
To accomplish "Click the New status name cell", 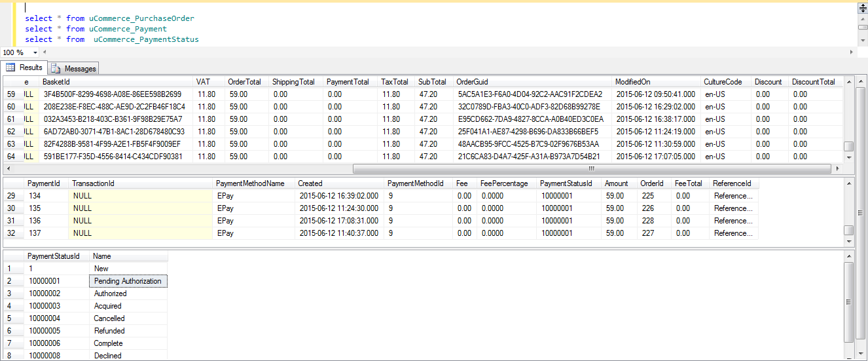I will (x=128, y=269).
